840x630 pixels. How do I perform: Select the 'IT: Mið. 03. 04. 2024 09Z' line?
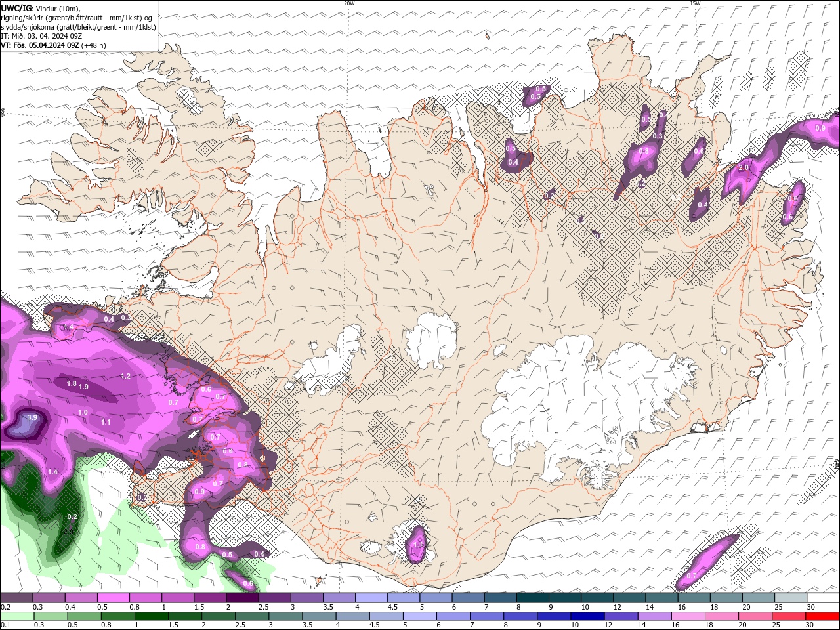tap(40, 36)
